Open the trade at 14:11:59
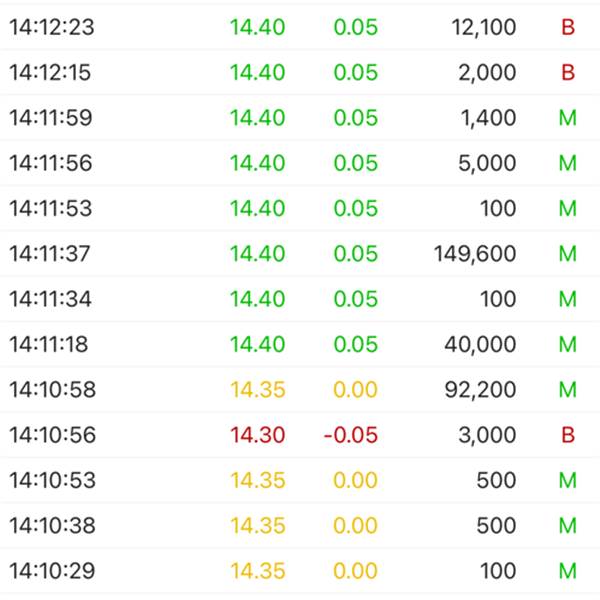Viewport: 600px width, 600px height. 50,118
